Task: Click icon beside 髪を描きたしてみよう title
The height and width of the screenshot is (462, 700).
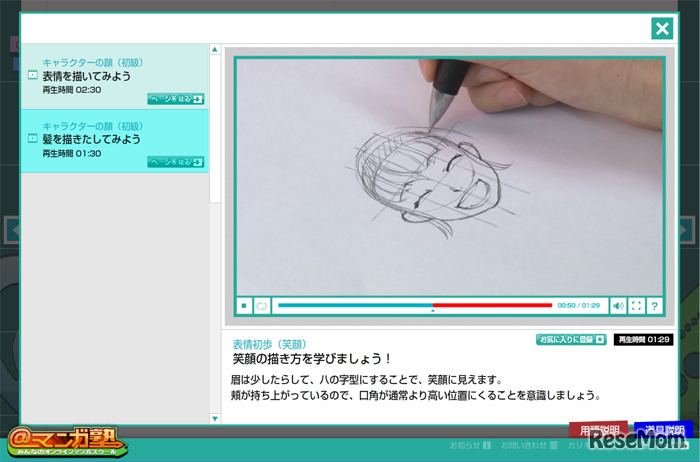Action: (x=32, y=139)
